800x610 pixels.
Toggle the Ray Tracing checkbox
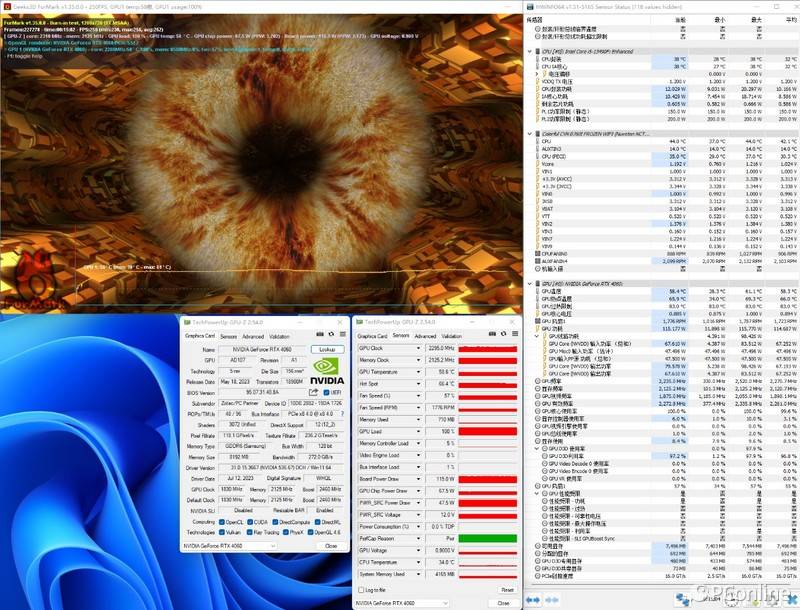(250, 532)
